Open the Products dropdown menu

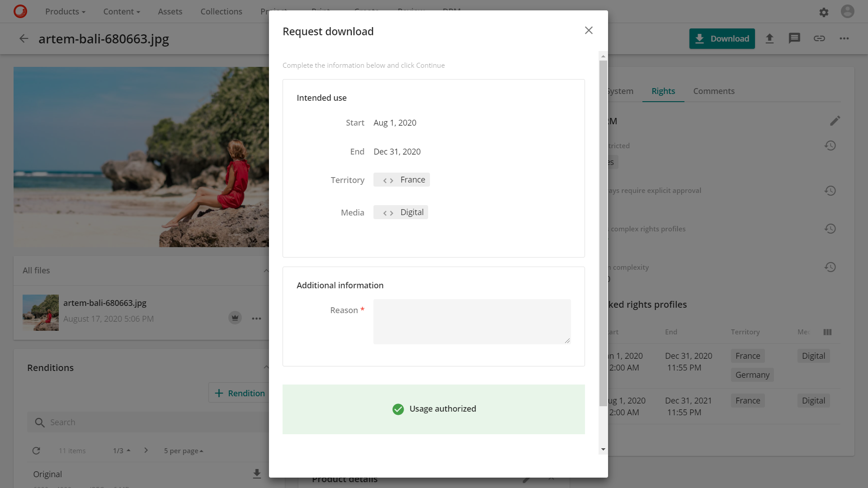click(x=65, y=12)
